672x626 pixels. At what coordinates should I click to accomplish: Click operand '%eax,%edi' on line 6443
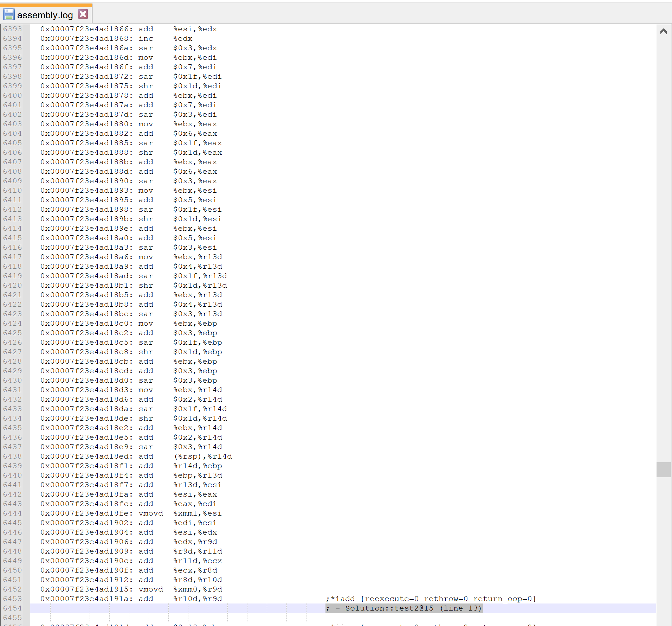point(195,504)
